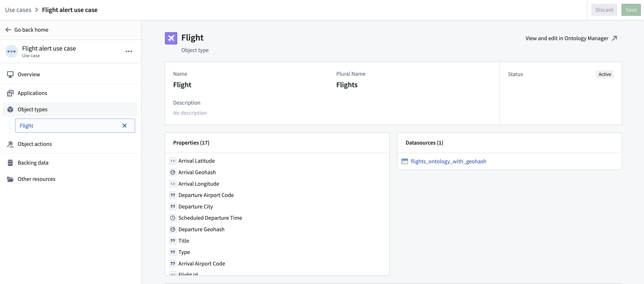Screen dimensions: 644x284
Task: Click the Scheduled Departure Time property
Action: (x=210, y=218)
